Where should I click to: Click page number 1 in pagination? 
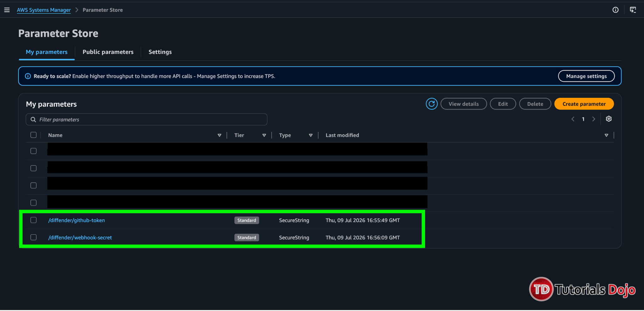[583, 119]
